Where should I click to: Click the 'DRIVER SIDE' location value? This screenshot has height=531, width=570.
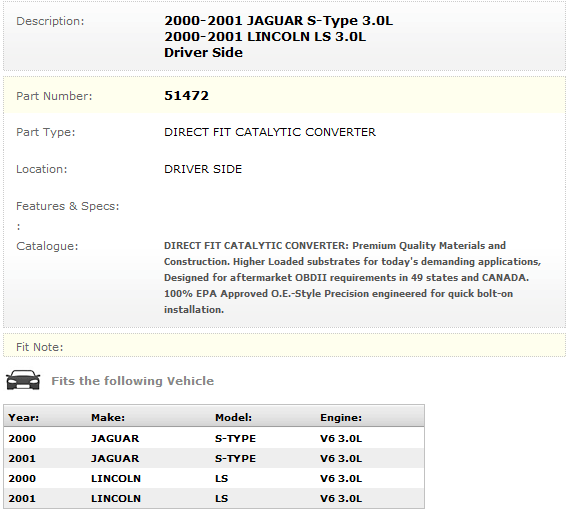coord(203,169)
